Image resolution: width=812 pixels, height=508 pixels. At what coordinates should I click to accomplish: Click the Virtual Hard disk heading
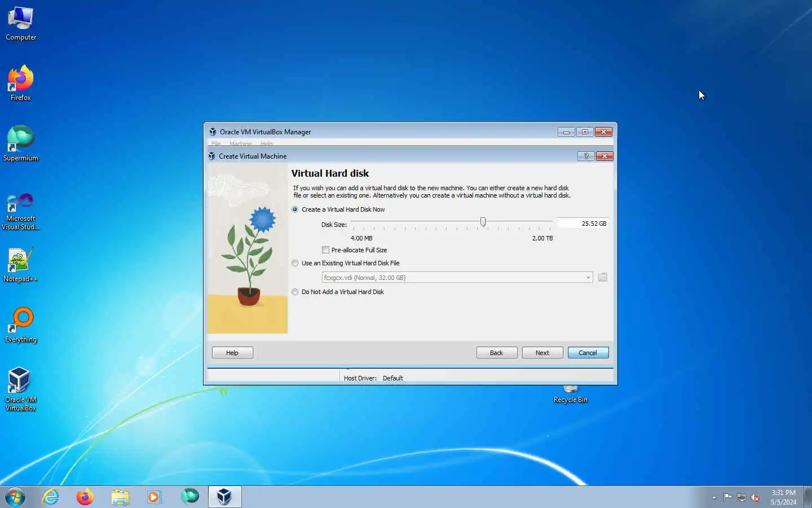(330, 173)
